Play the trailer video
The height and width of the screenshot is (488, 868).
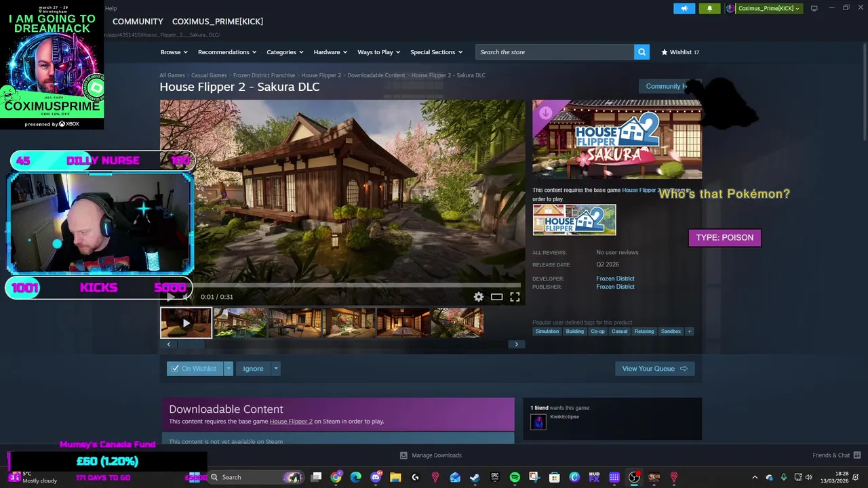click(x=171, y=297)
